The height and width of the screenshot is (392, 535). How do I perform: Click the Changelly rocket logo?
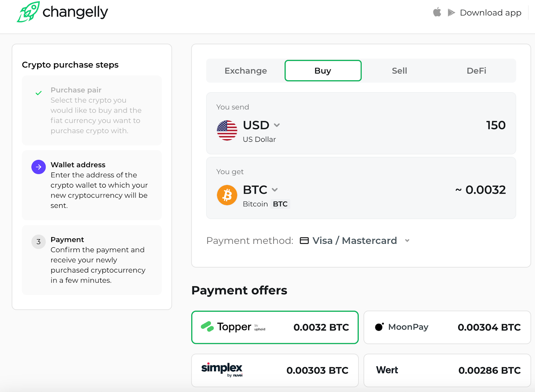28,12
